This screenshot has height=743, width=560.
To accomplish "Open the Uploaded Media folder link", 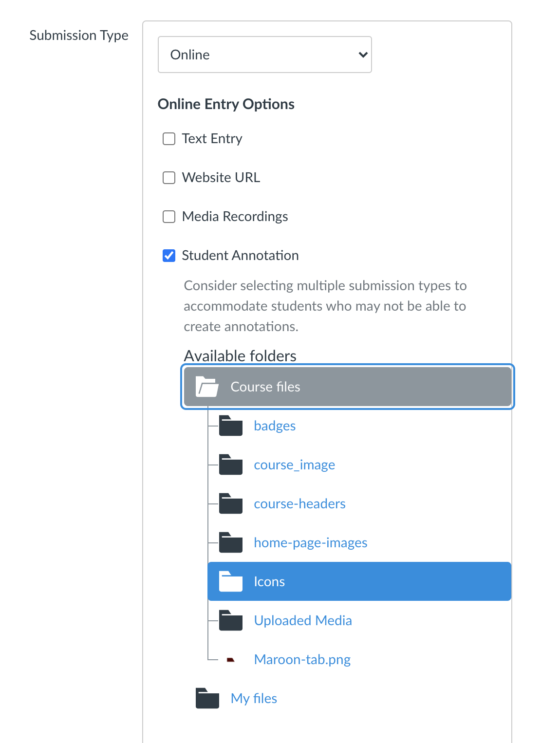I will [x=303, y=620].
